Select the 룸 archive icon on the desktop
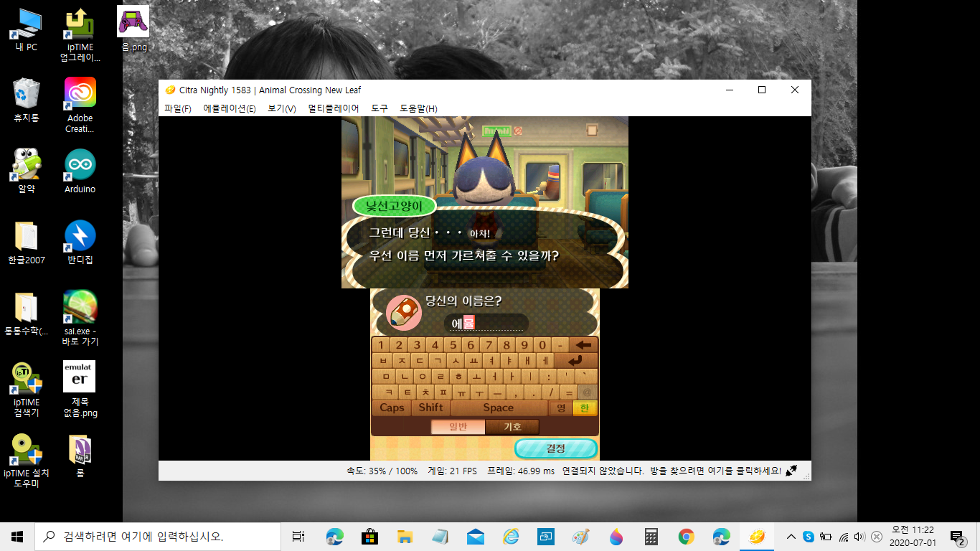Image resolution: width=980 pixels, height=551 pixels. (80, 456)
